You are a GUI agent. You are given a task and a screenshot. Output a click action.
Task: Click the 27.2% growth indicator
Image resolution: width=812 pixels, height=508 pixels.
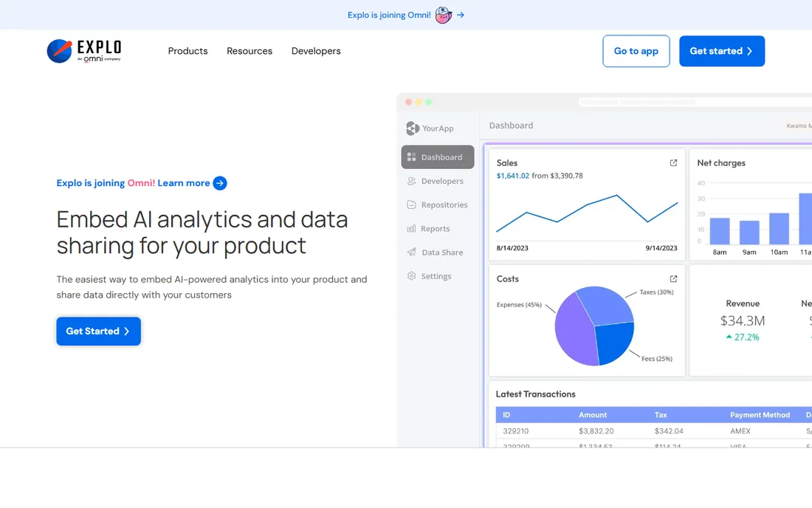[743, 337]
